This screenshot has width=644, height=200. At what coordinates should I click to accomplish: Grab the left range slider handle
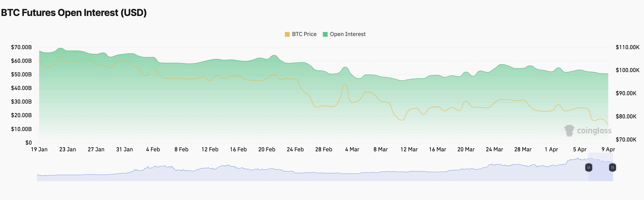click(588, 167)
